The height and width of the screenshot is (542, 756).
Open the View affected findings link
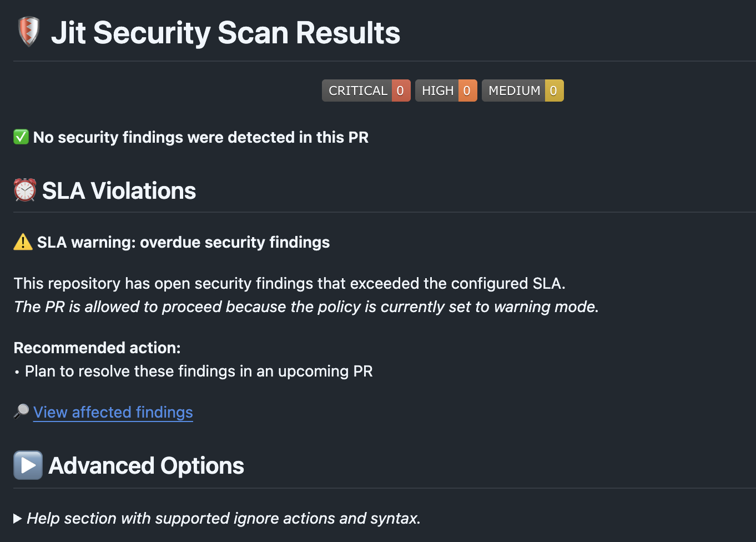click(113, 412)
